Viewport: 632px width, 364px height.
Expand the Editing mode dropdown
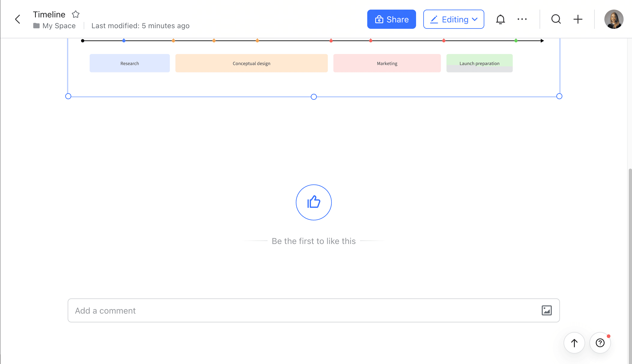tap(453, 19)
